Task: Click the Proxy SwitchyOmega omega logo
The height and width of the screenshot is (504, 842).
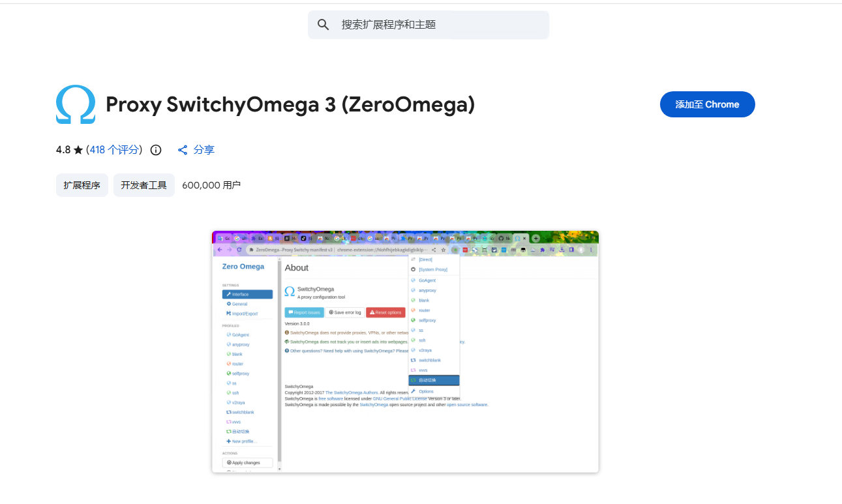Action: (x=76, y=104)
